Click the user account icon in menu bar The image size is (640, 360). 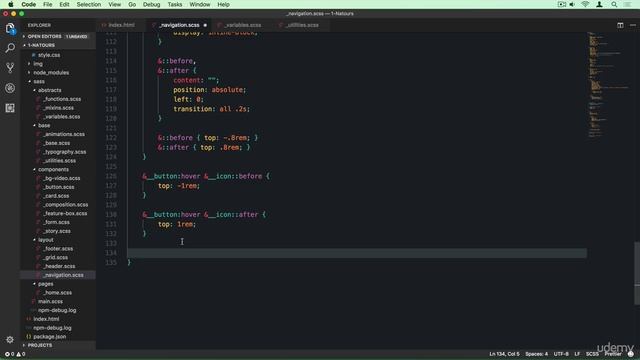[x=599, y=4]
